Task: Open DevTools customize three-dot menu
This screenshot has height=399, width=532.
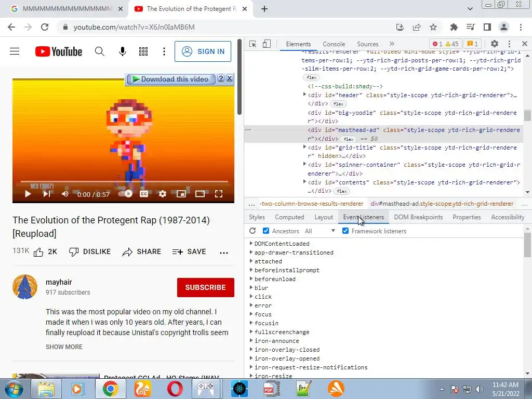Action: pos(509,44)
